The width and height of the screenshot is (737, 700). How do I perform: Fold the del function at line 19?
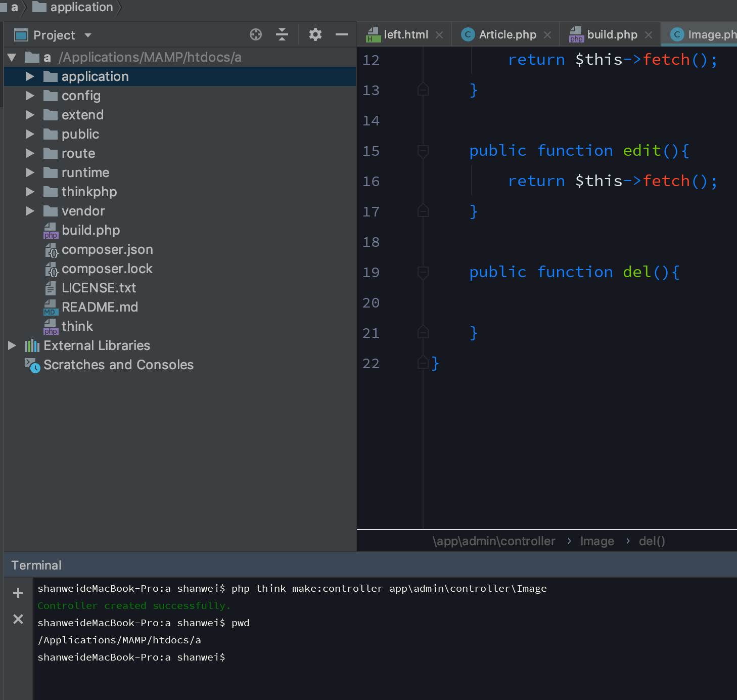click(x=423, y=272)
